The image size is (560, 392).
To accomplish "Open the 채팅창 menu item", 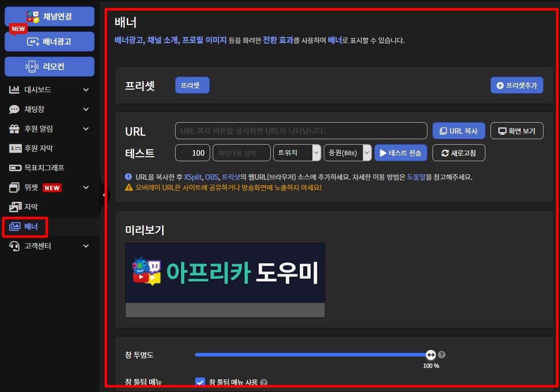I will 49,109.
